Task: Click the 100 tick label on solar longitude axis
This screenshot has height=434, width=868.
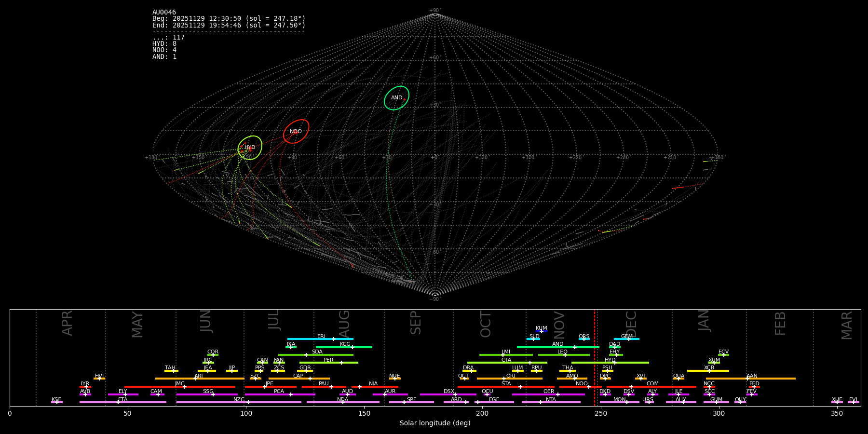Action: click(x=246, y=413)
